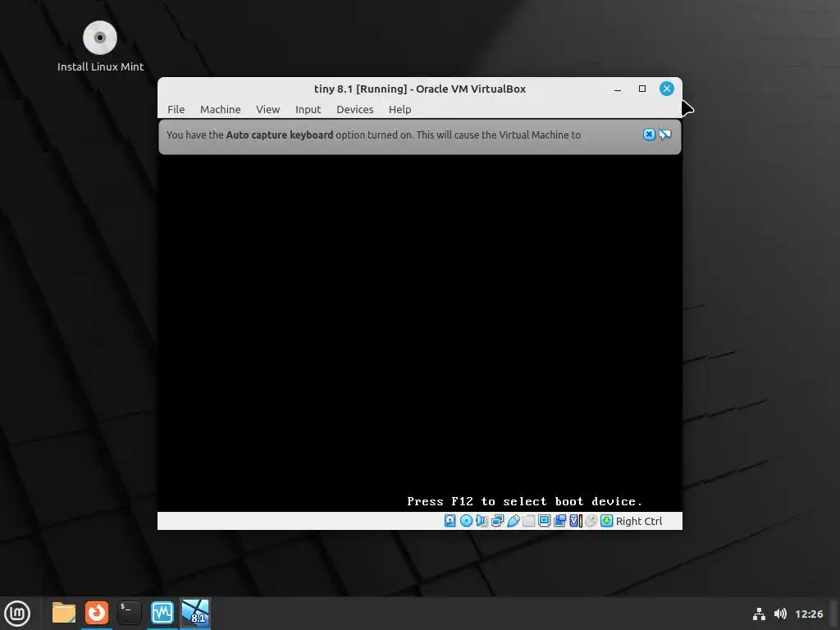Click the display settings indicator icon
840x630 pixels.
(x=545, y=521)
